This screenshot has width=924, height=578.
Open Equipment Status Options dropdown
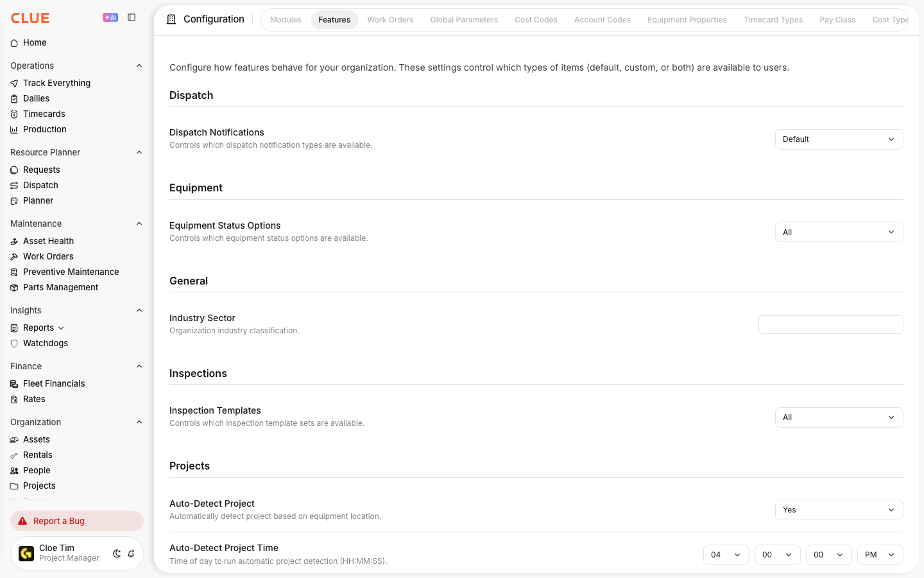click(839, 232)
